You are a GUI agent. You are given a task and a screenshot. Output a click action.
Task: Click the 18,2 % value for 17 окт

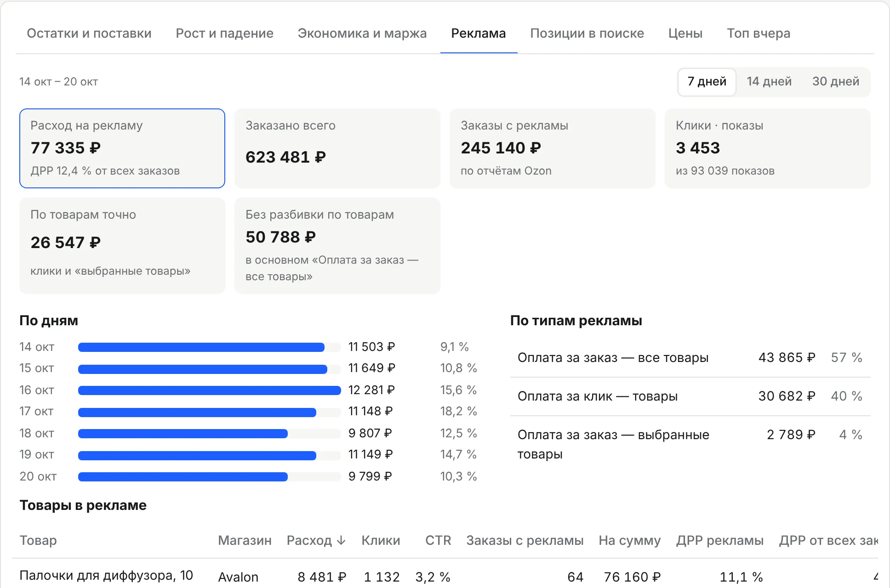click(x=458, y=411)
